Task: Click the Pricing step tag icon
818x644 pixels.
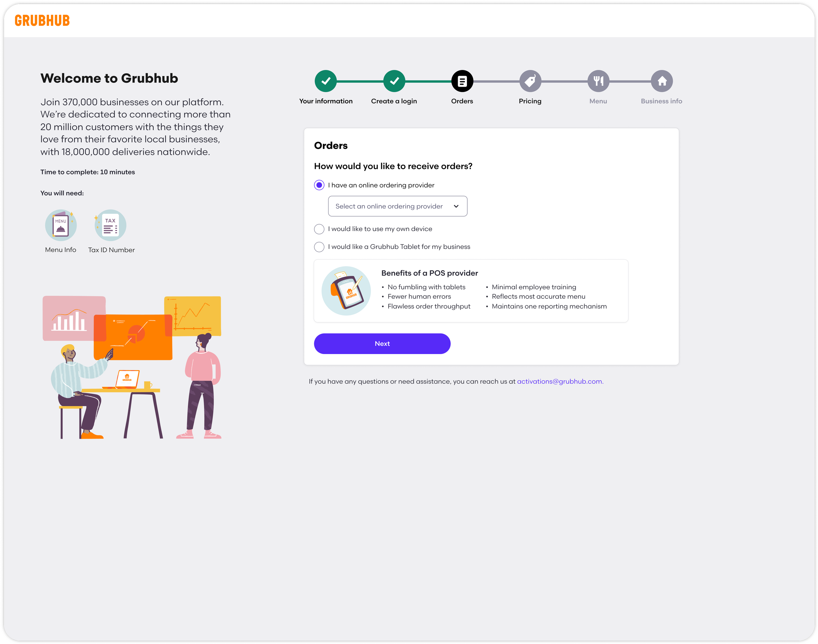Action: pyautogui.click(x=530, y=81)
